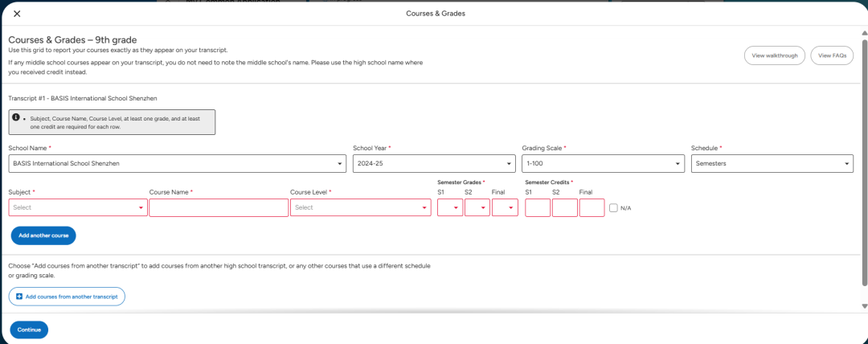This screenshot has width=868, height=344.
Task: Click the Course Name text field
Action: (x=219, y=207)
